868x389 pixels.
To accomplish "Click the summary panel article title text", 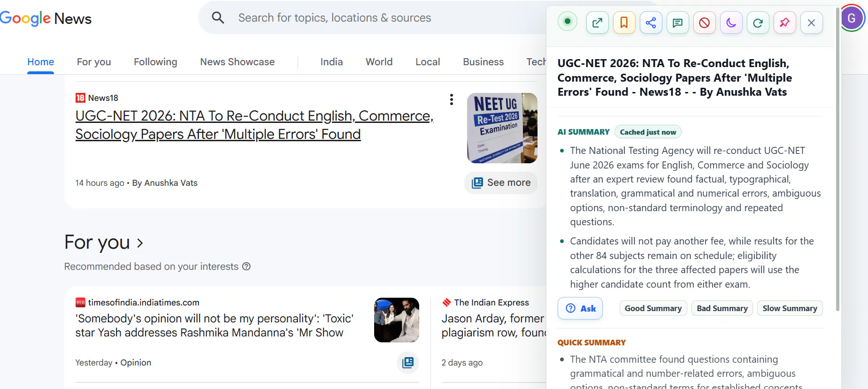I will [675, 78].
